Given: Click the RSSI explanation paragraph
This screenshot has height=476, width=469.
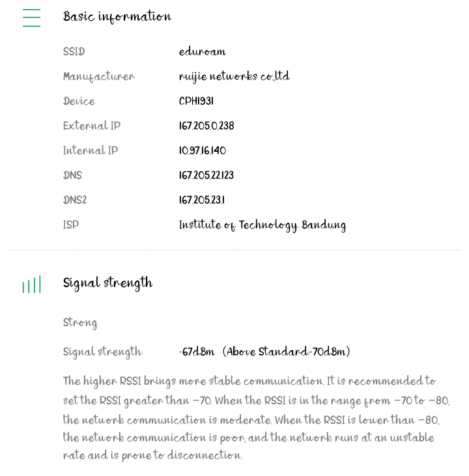Looking at the screenshot, I should 257,418.
